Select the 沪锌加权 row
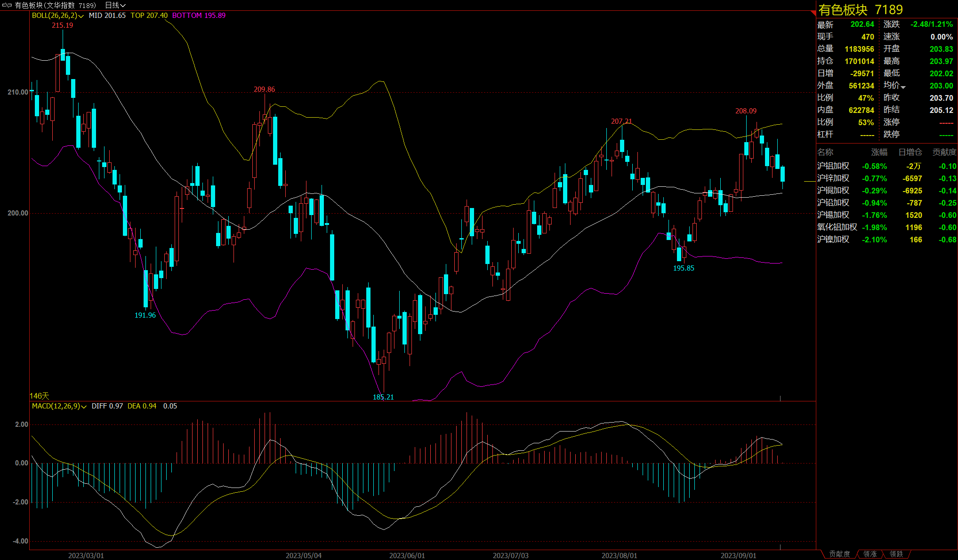 click(x=887, y=178)
